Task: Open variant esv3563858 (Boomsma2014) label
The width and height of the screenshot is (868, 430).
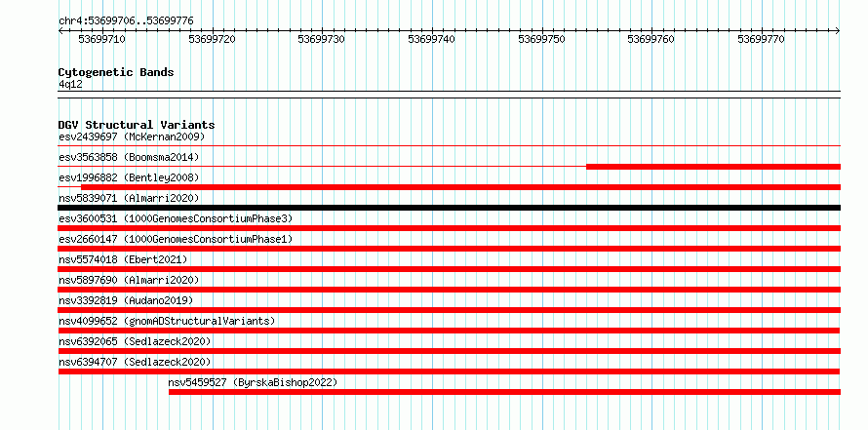Action: point(129,157)
